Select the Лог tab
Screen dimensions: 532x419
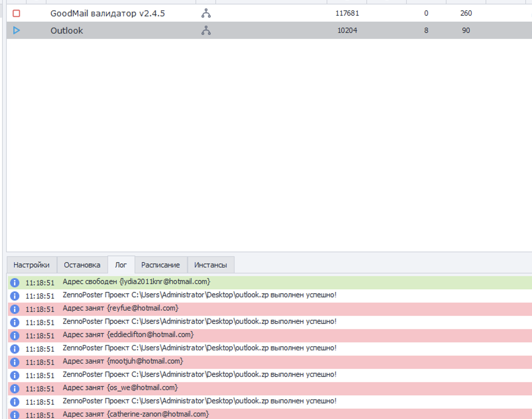(x=121, y=265)
